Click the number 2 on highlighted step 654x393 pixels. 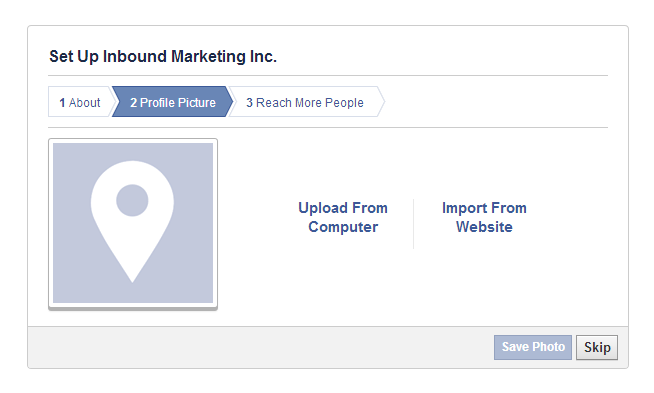(x=133, y=103)
